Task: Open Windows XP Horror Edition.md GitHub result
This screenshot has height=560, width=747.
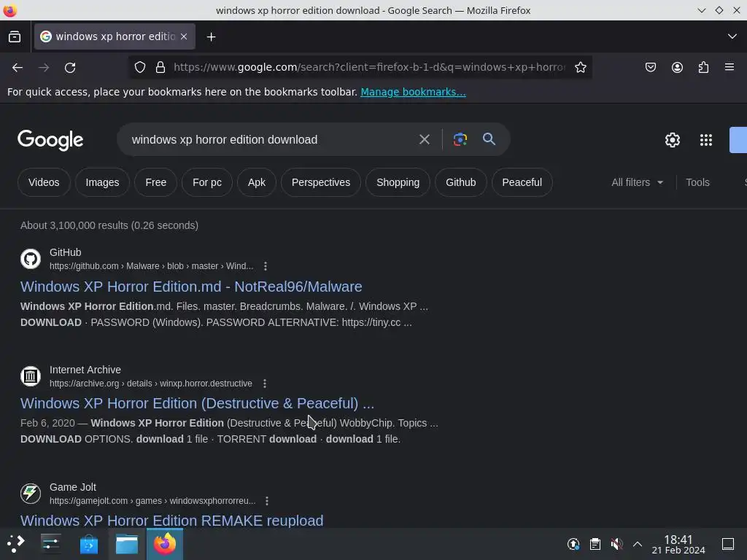Action: coord(191,287)
